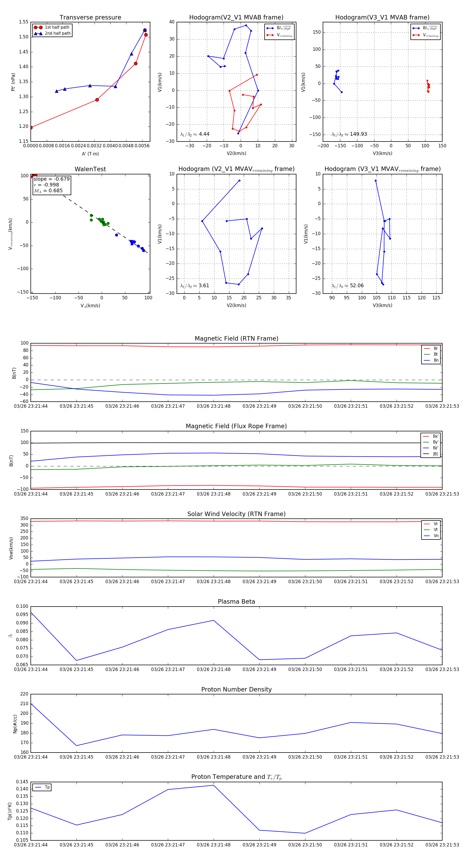Click the Transverse pressure plot title
The width and height of the screenshot is (473, 868).
(90, 18)
